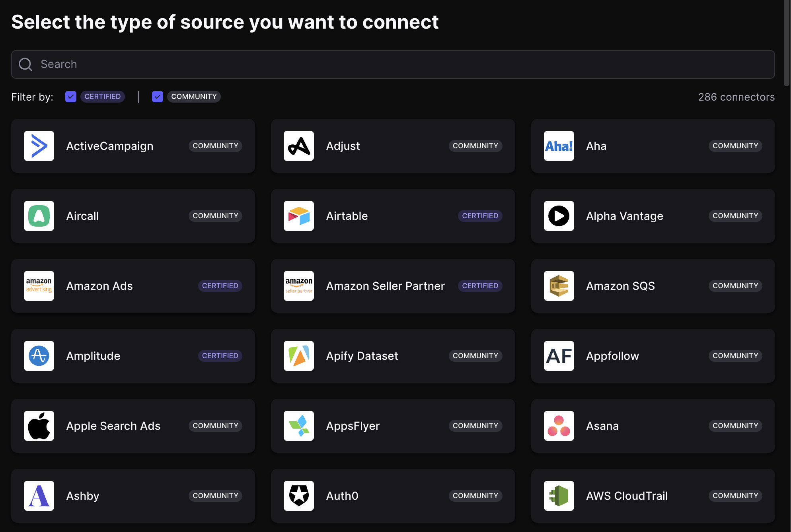Select the AWS CloudTrail connector name

point(627,496)
